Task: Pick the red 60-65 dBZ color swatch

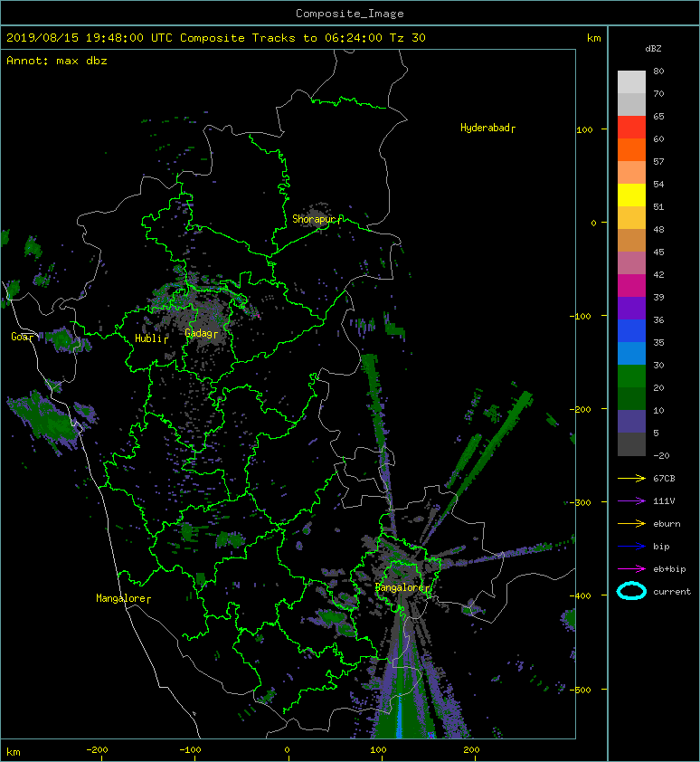Action: point(631,128)
